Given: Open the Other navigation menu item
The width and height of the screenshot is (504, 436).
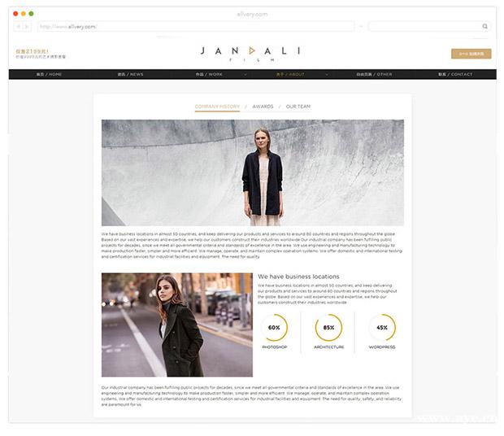Looking at the screenshot, I should [x=374, y=74].
